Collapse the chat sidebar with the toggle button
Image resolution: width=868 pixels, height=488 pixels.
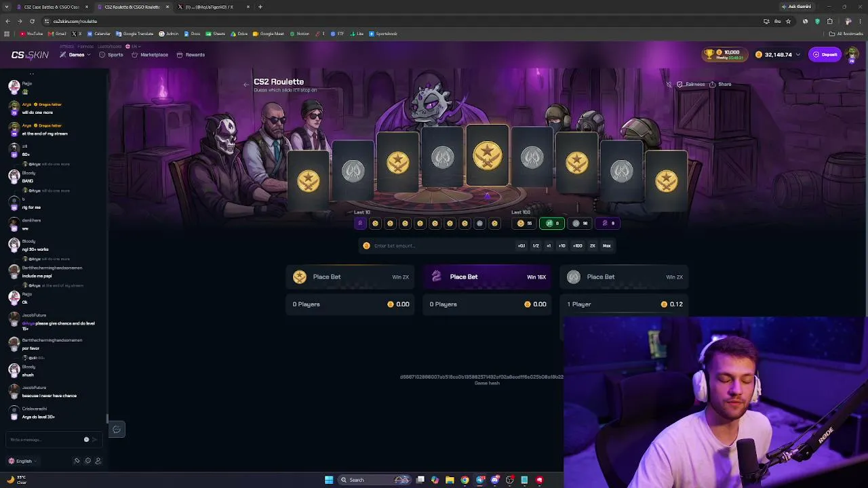pyautogui.click(x=117, y=430)
